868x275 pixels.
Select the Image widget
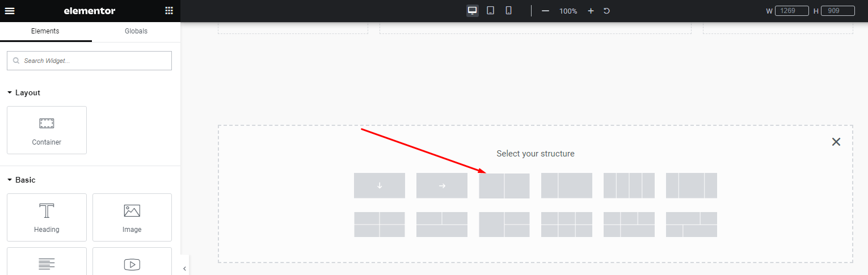(132, 217)
